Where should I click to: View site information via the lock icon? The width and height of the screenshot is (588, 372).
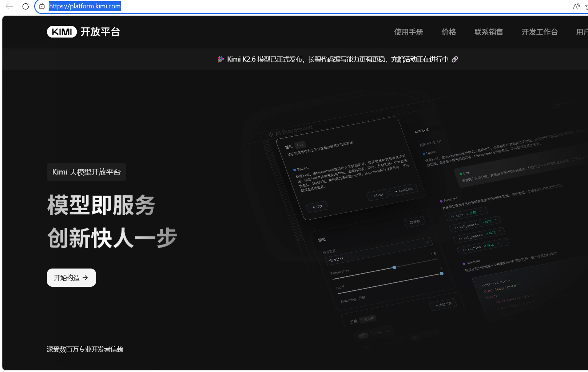pos(42,6)
